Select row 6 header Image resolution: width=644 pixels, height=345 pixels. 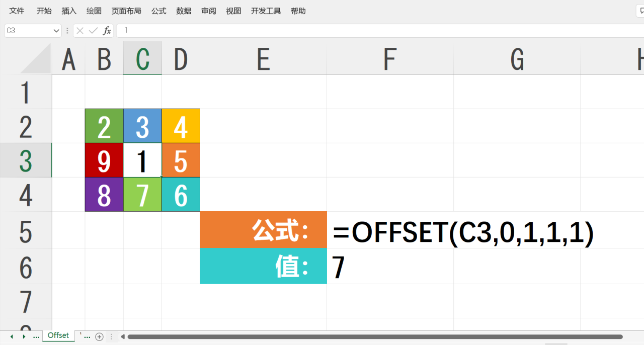pyautogui.click(x=26, y=266)
